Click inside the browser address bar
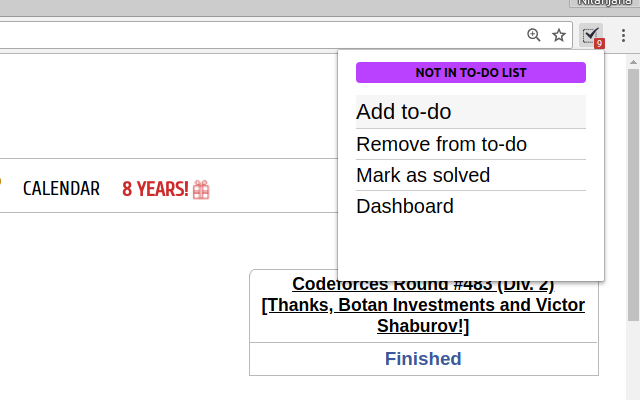The image size is (640, 400). click(261, 35)
